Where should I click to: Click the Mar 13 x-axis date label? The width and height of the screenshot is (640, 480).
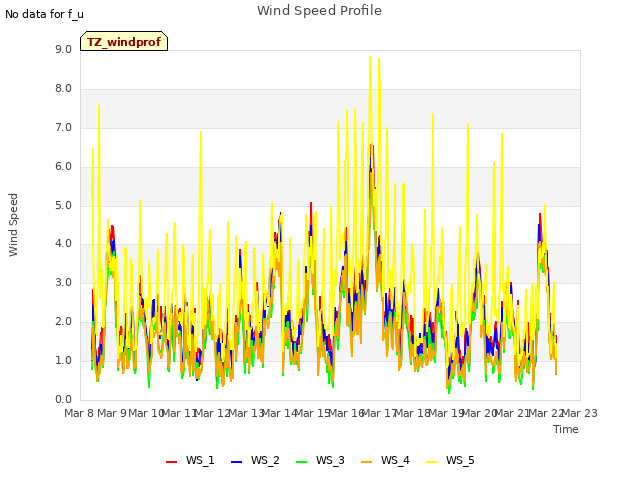pos(246,413)
